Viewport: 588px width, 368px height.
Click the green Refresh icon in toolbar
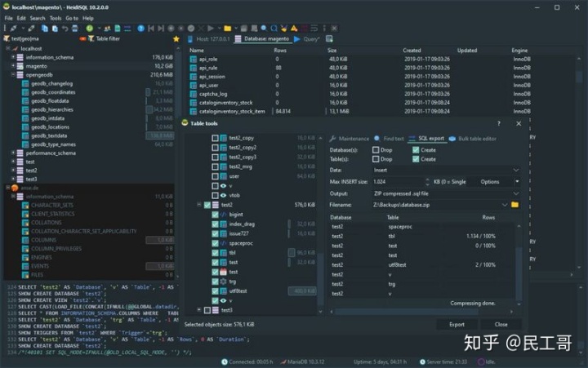pyautogui.click(x=89, y=28)
